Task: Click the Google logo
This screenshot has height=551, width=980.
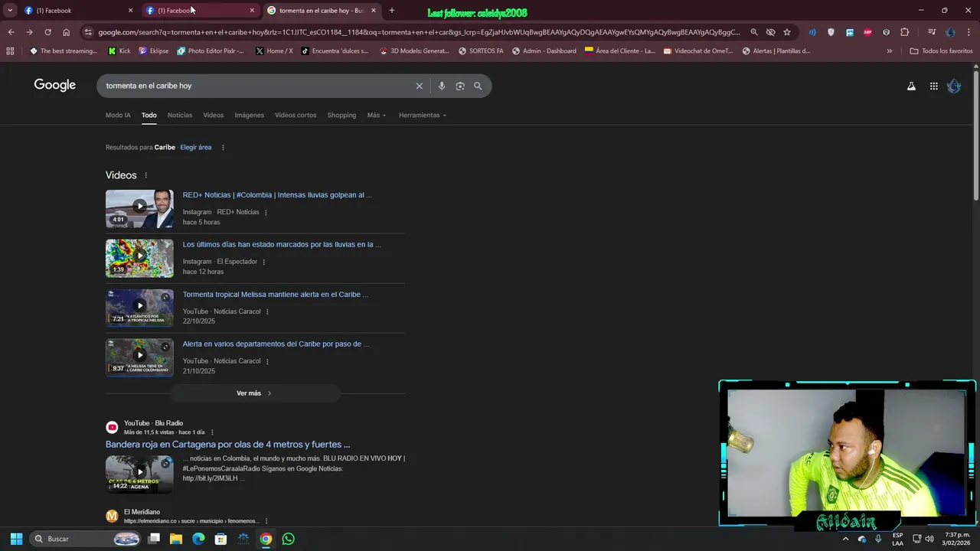Action: coord(54,85)
